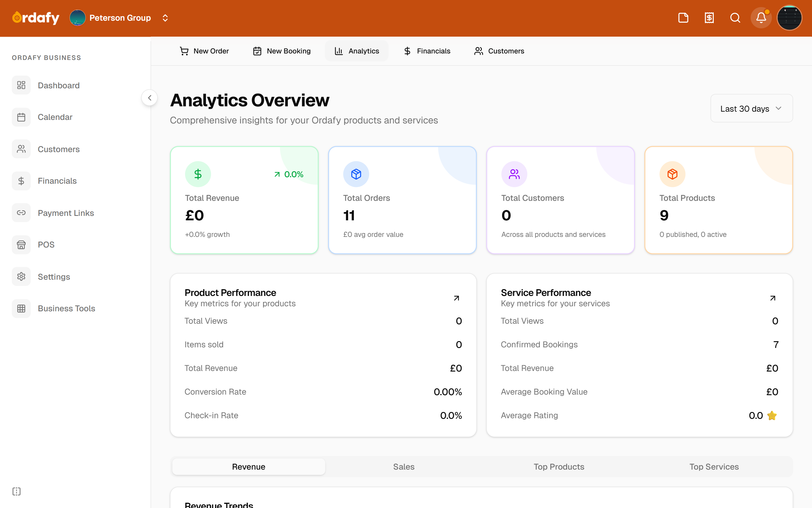
Task: Collapse the sidebar with the chevron button
Action: point(150,98)
